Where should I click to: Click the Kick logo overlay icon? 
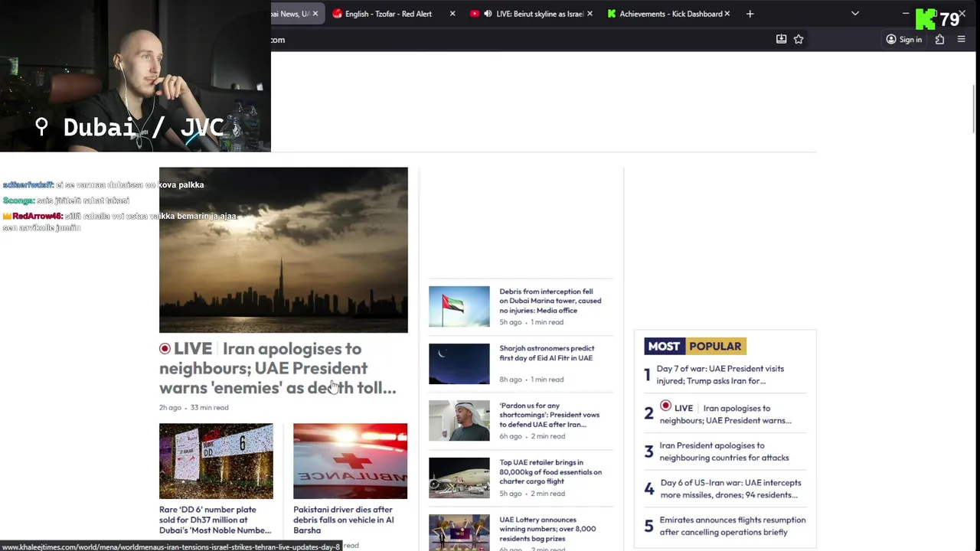(926, 18)
